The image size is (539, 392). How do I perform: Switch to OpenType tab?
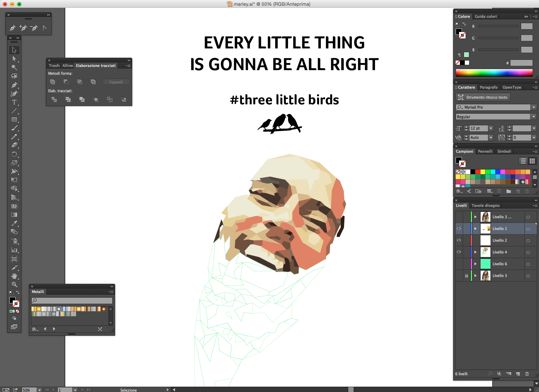pyautogui.click(x=512, y=87)
